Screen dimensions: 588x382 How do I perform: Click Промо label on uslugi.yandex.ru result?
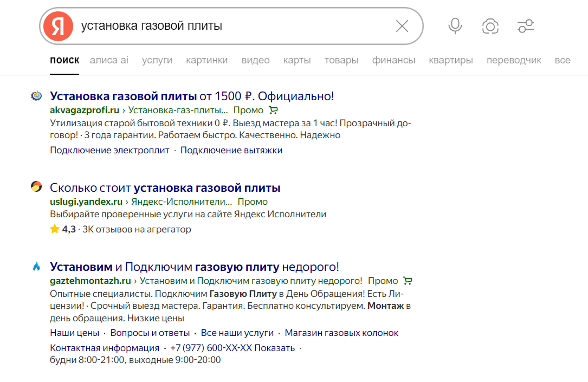click(253, 202)
